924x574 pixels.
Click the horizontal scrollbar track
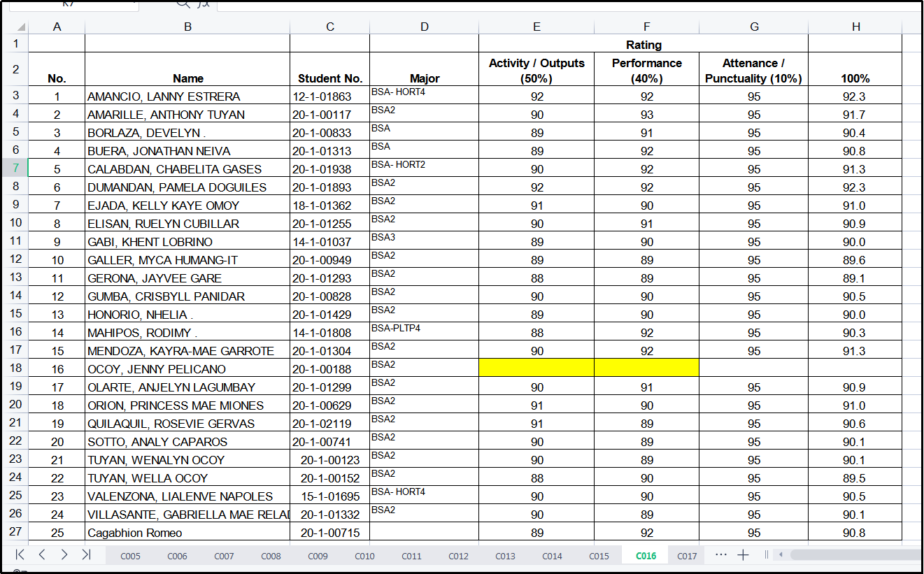853,555
